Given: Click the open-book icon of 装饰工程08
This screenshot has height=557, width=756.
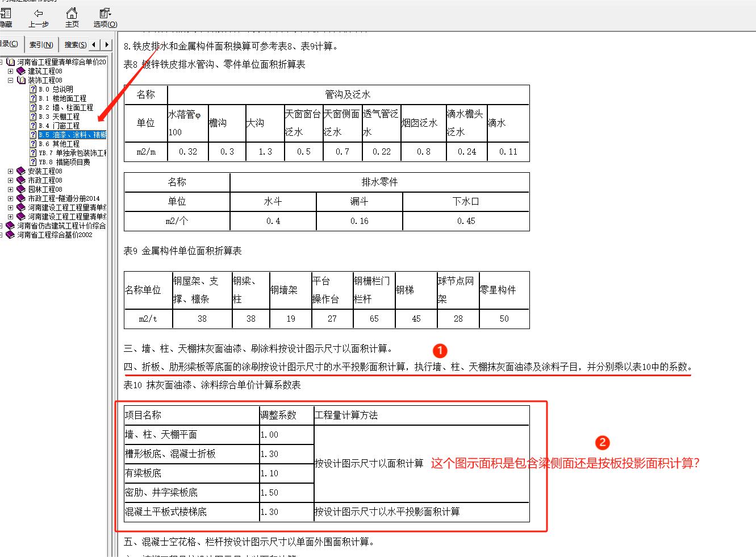Looking at the screenshot, I should click(x=21, y=80).
